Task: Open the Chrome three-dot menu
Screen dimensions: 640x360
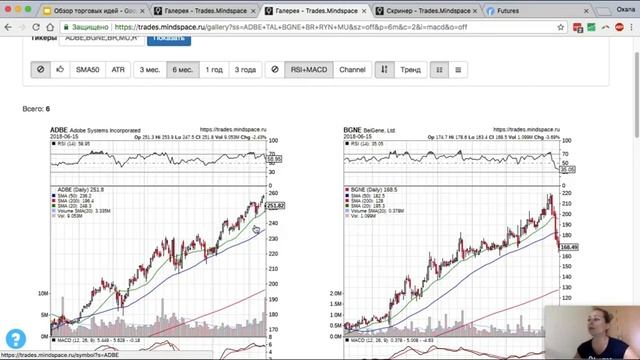Action: coord(632,27)
